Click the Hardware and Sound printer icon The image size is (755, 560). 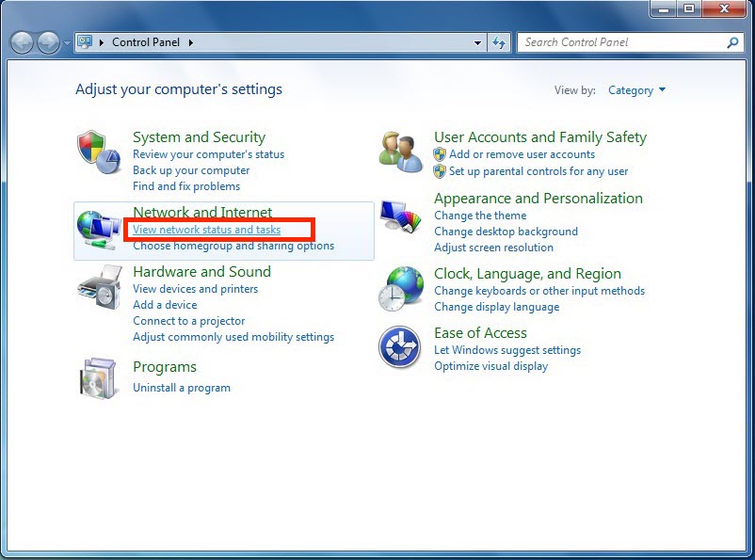click(98, 287)
